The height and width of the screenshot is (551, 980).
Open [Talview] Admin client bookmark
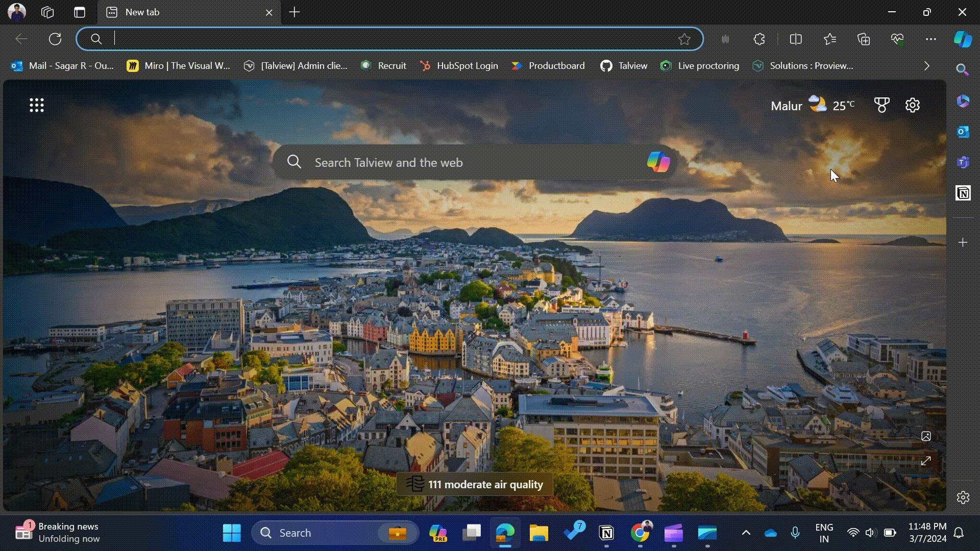coord(296,66)
